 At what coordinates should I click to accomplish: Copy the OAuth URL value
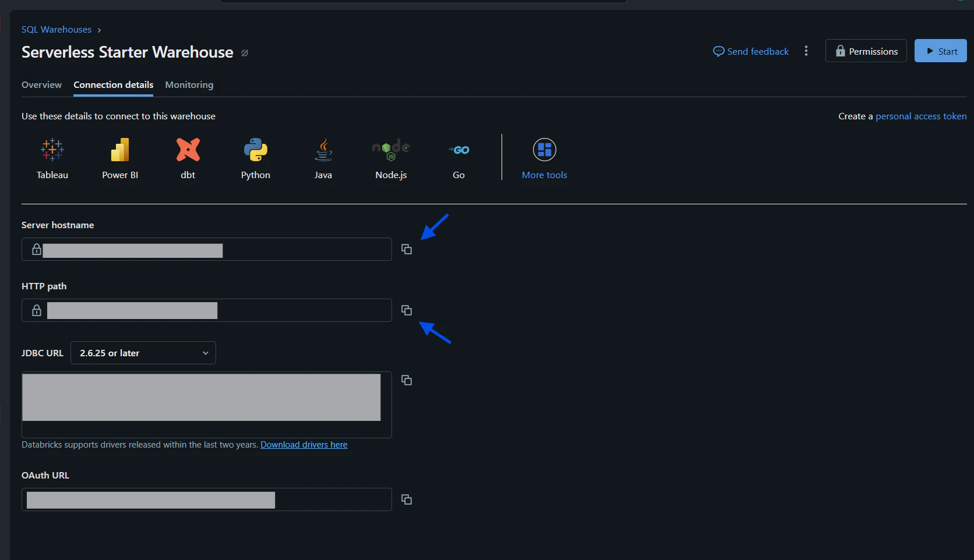pyautogui.click(x=407, y=499)
